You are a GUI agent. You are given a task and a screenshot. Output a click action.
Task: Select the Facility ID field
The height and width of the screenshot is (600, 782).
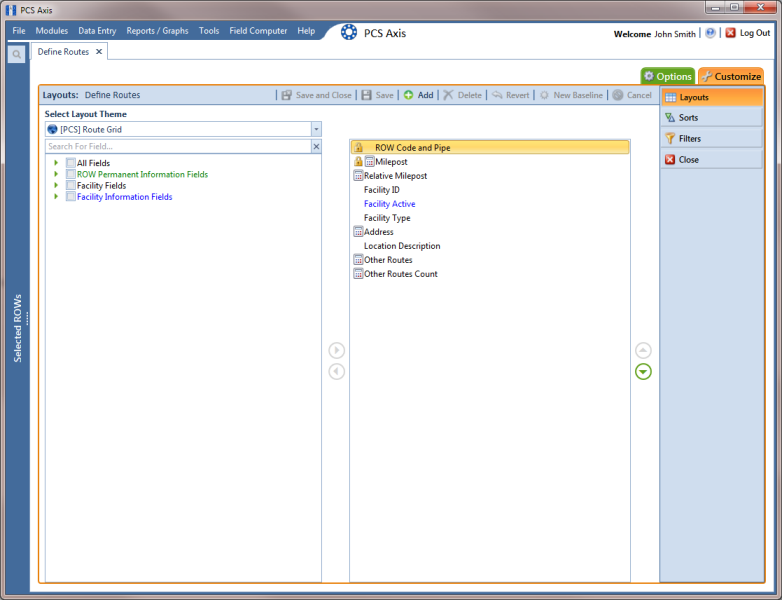point(490,190)
